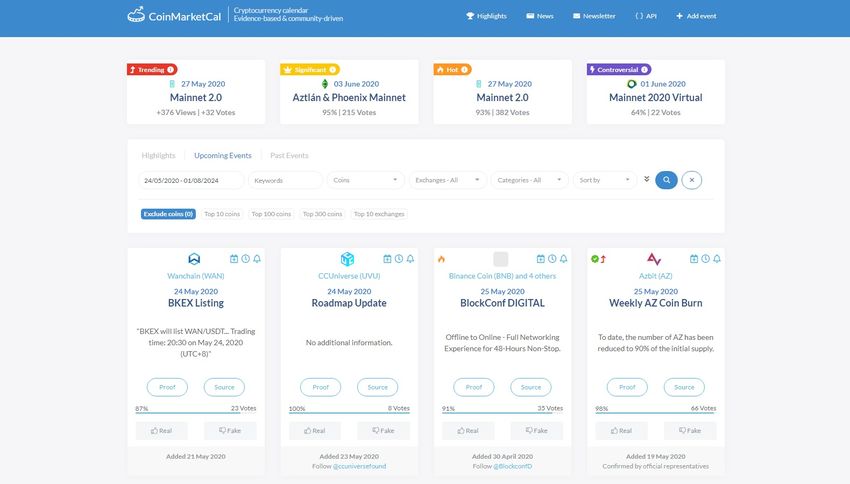Open the Newsletter link

point(594,16)
